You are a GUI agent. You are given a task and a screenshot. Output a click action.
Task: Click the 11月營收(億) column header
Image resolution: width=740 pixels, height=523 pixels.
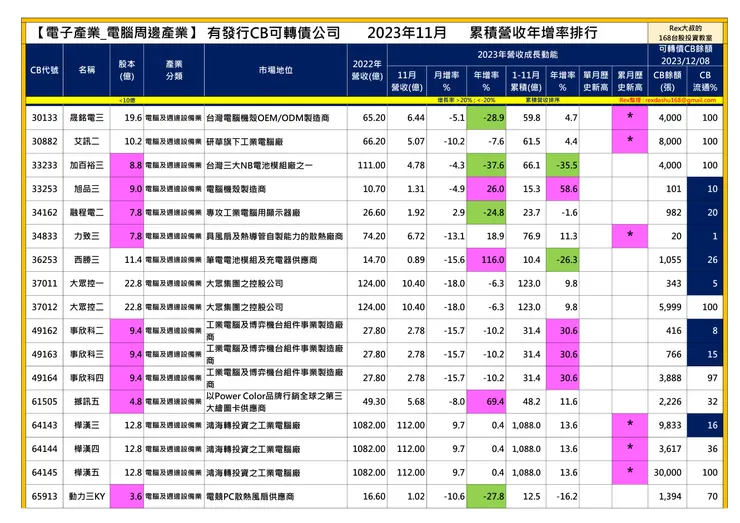407,81
